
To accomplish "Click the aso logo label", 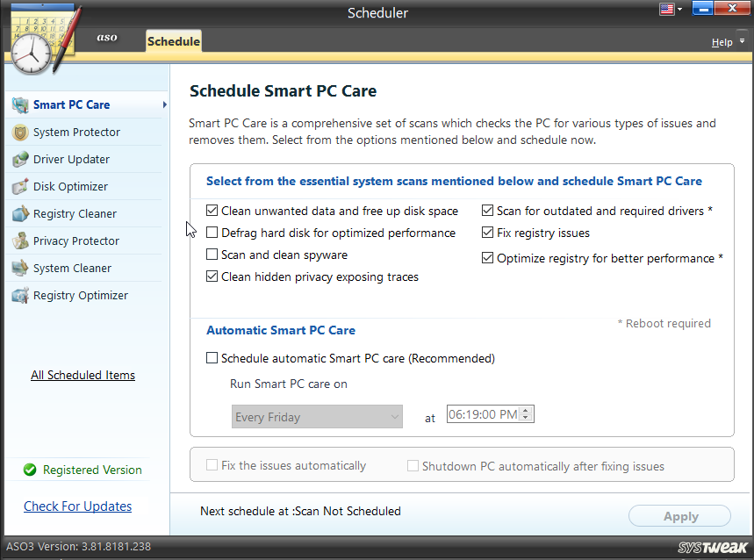I will pos(106,38).
